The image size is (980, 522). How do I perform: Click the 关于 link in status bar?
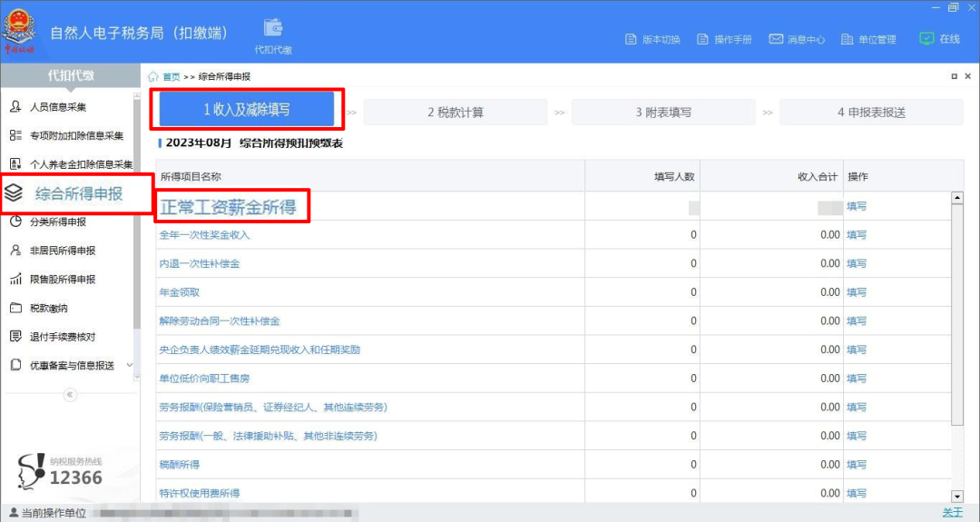click(x=953, y=513)
